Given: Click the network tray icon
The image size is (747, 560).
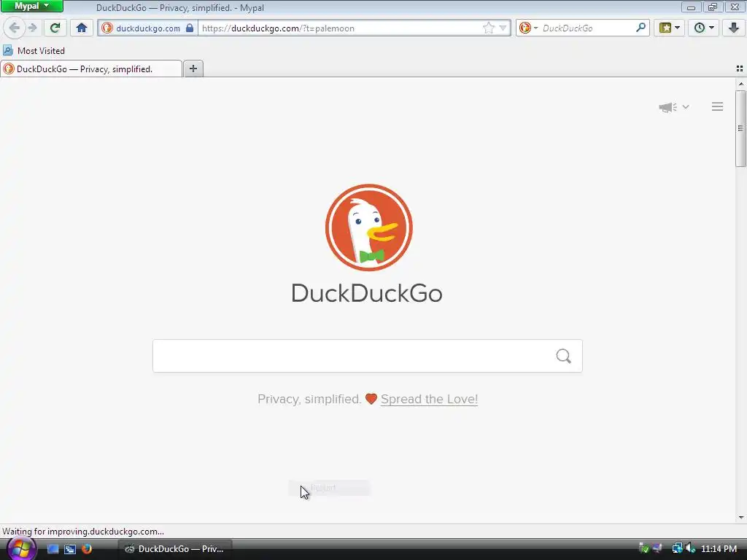Looking at the screenshot, I should pos(677,548).
